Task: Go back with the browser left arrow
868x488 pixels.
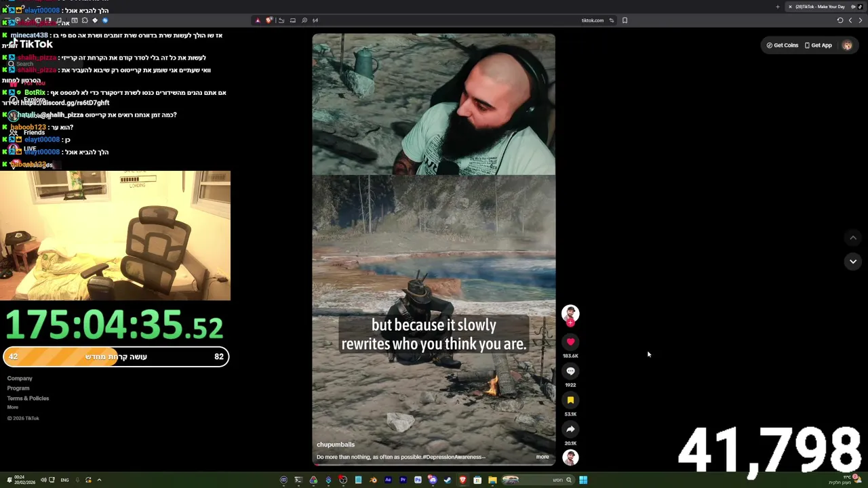Action: (850, 20)
